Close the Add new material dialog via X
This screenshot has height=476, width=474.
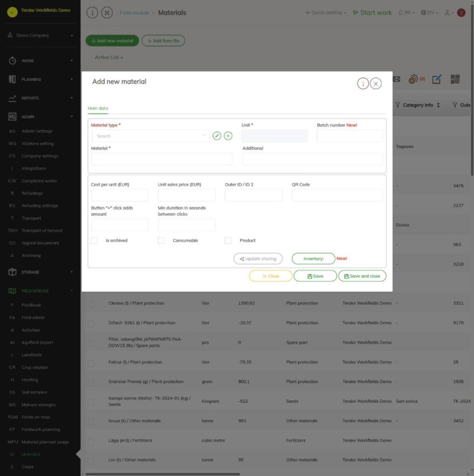point(376,84)
